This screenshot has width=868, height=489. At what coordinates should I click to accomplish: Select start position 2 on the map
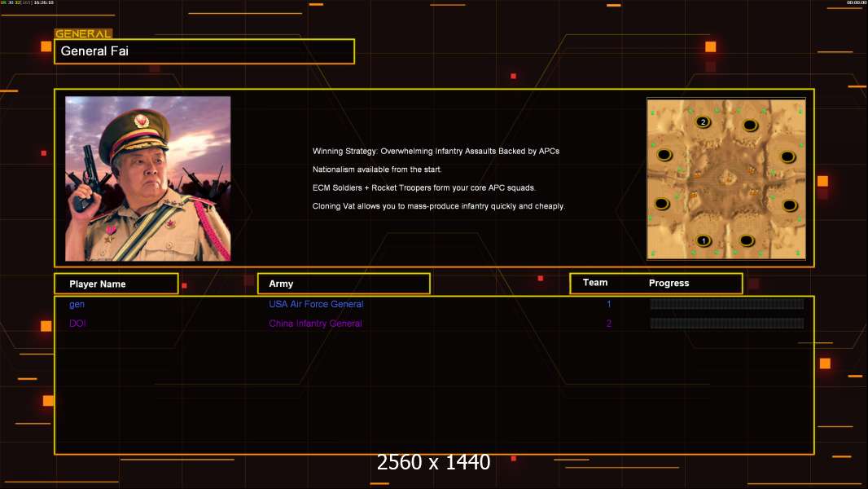[x=703, y=121]
